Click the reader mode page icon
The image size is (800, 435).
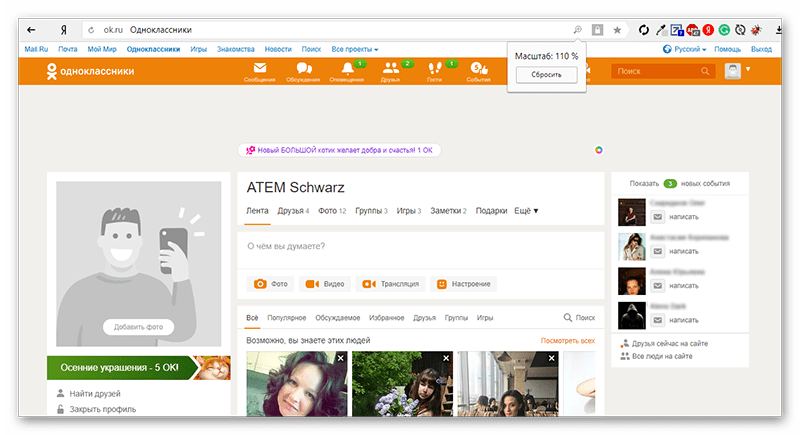tap(597, 30)
